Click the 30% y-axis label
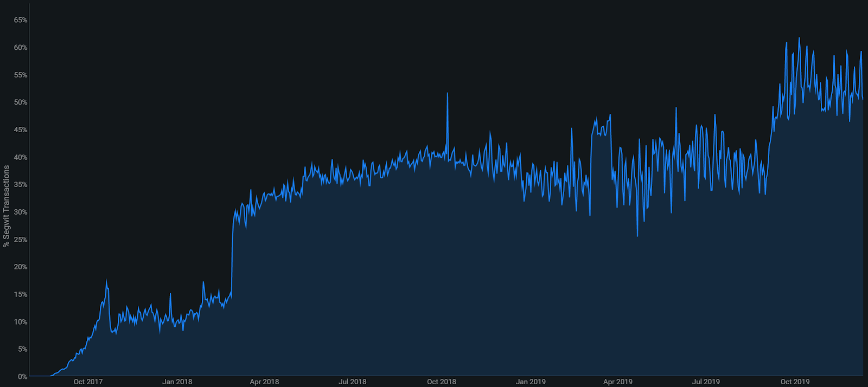The image size is (868, 387). [x=21, y=212]
